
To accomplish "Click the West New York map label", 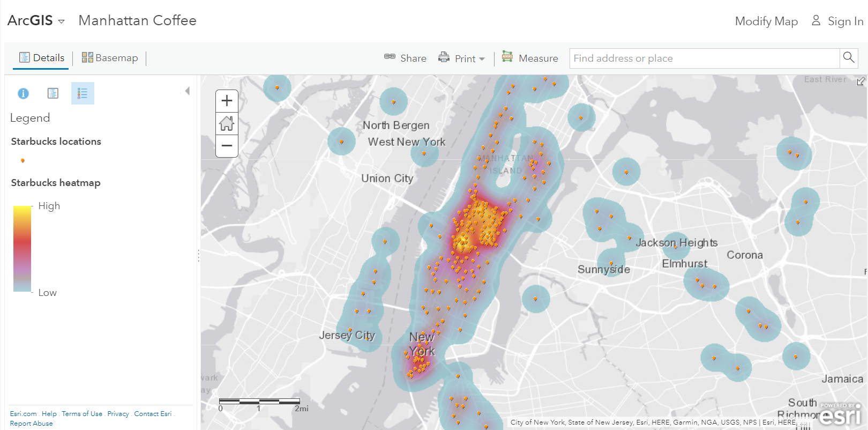I will pyautogui.click(x=407, y=142).
